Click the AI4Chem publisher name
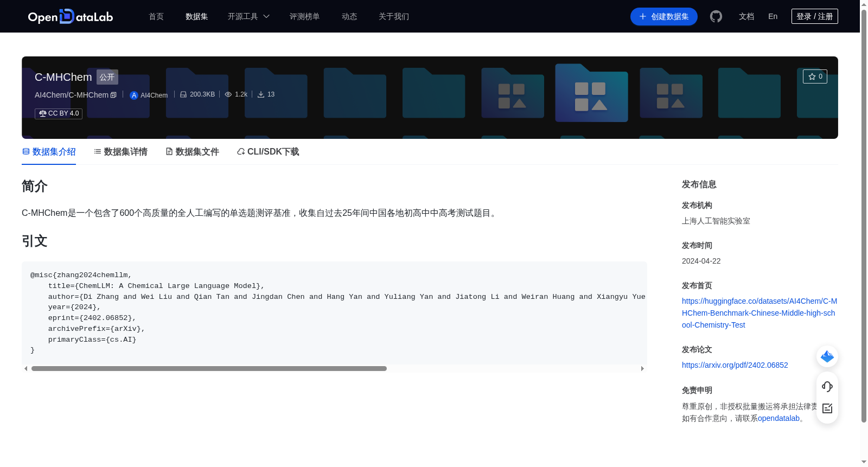 [x=154, y=95]
